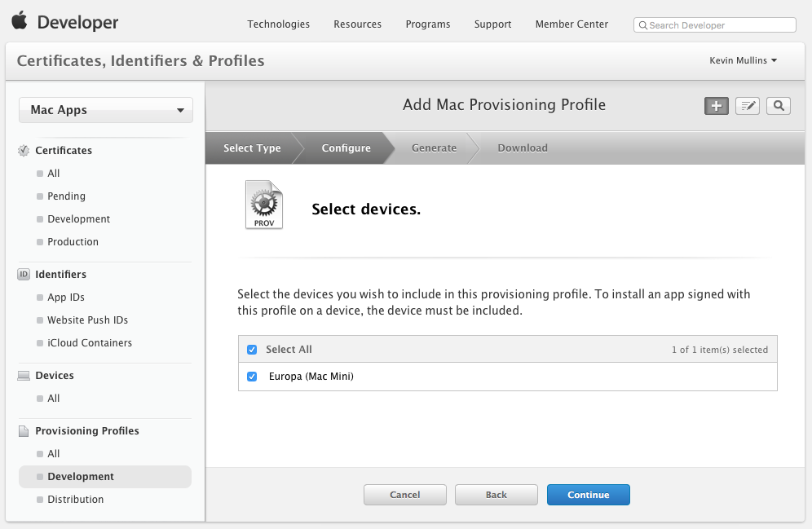Image resolution: width=812 pixels, height=529 pixels.
Task: Open App IDs
Action: (66, 298)
